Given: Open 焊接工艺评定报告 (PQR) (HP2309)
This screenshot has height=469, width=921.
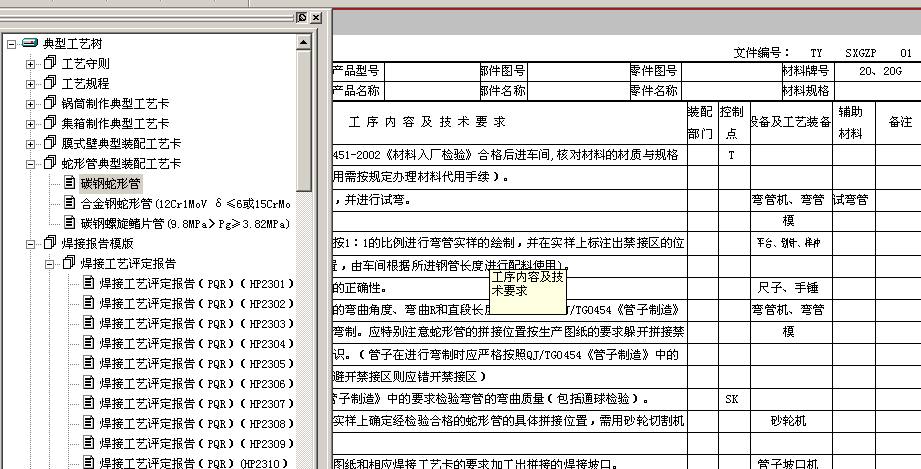Looking at the screenshot, I should (197, 444).
